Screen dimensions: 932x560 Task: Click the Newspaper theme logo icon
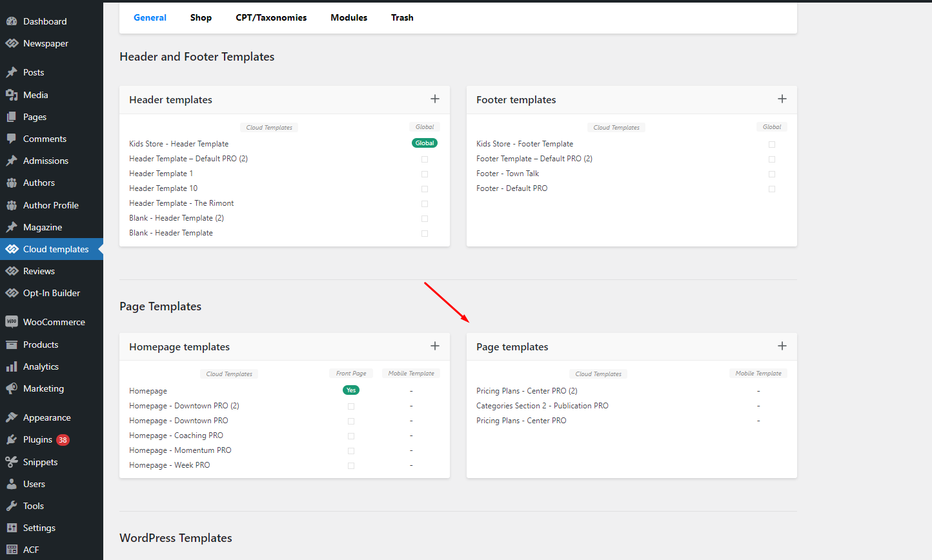[x=12, y=43]
